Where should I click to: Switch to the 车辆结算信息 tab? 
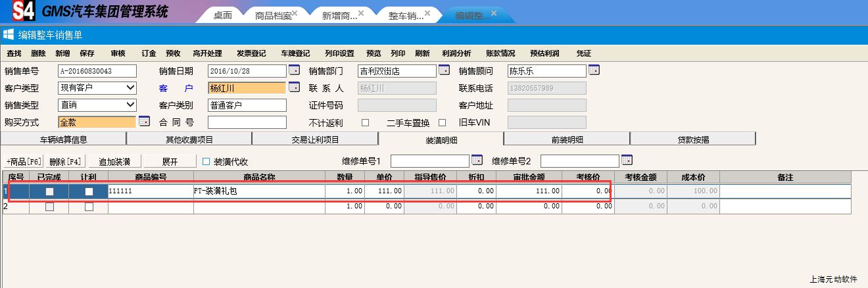(x=63, y=139)
